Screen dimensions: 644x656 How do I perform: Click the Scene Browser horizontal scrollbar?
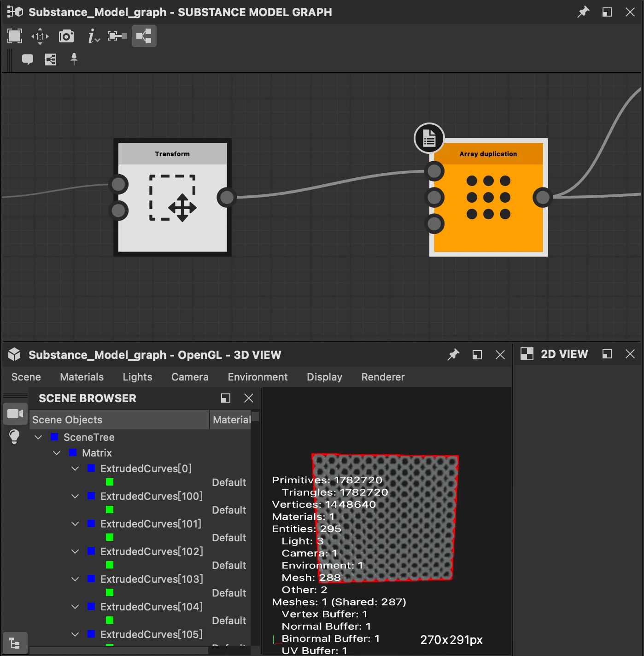pyautogui.click(x=119, y=650)
